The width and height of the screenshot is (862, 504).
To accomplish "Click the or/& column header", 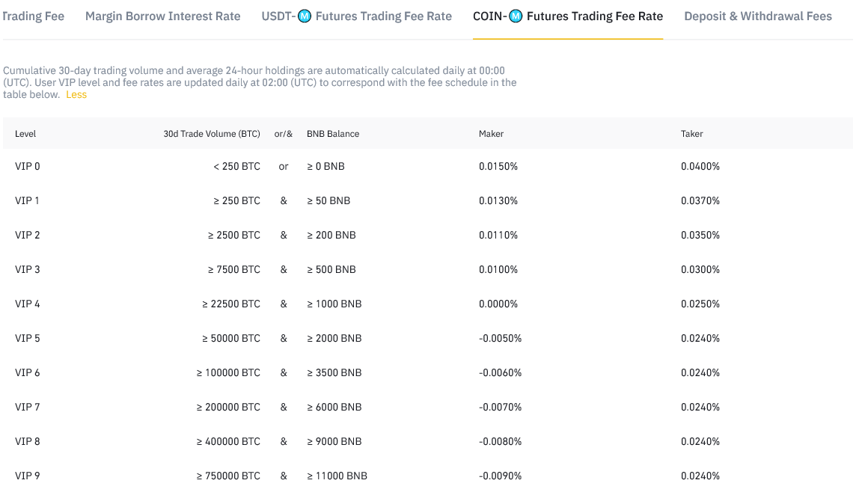I will (x=284, y=134).
